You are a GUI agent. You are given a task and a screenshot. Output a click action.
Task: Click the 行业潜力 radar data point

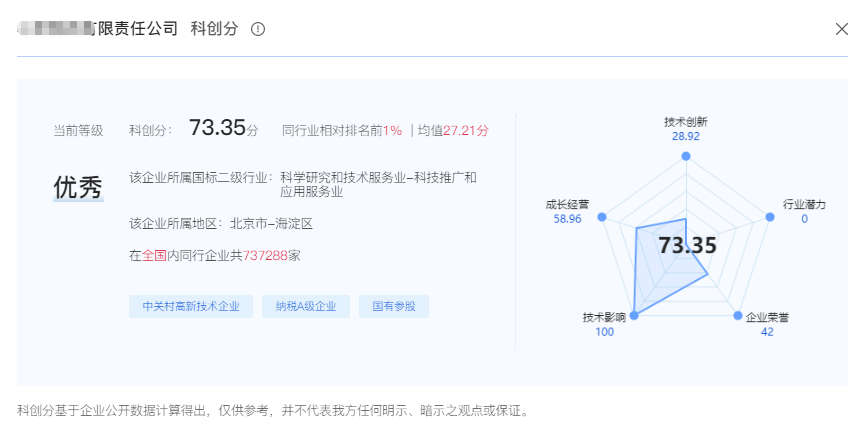[x=770, y=216]
